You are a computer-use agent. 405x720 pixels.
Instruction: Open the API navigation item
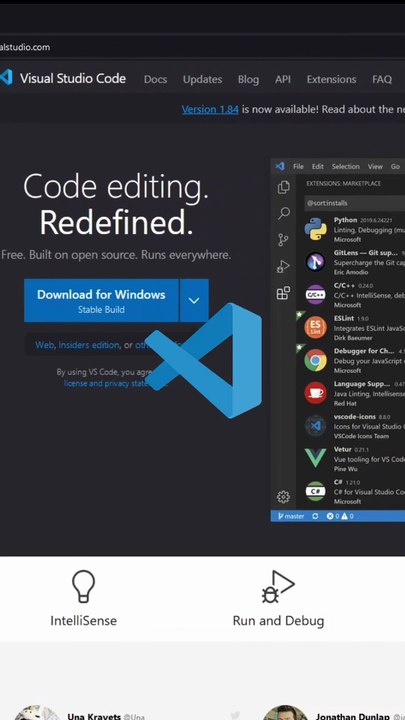283,79
